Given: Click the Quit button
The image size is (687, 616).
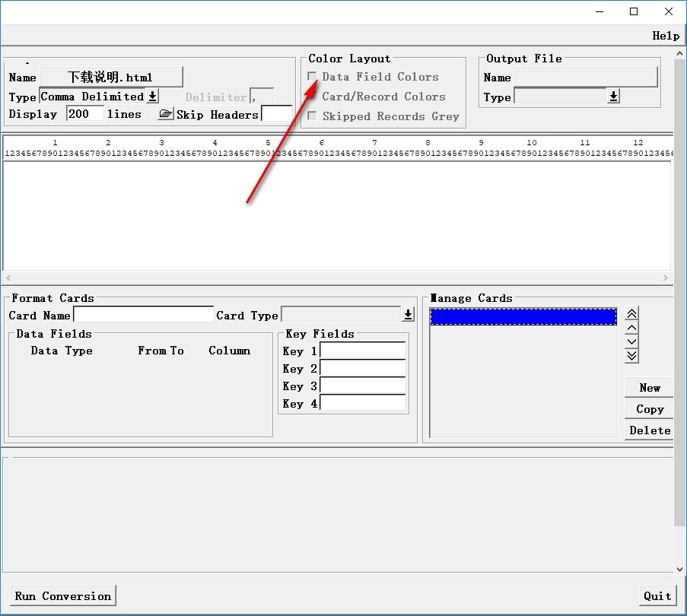Looking at the screenshot, I should pyautogui.click(x=657, y=595).
